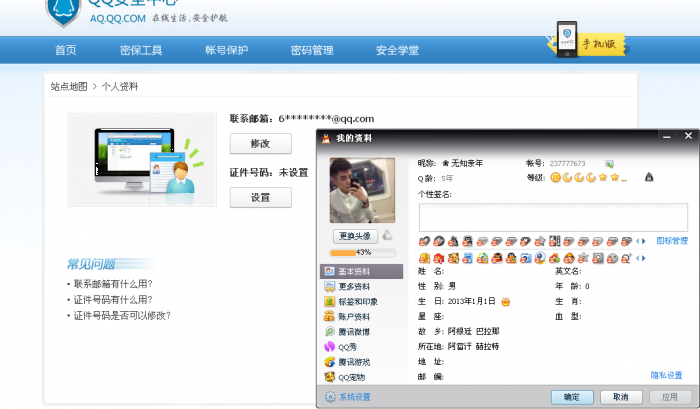Click the QQ Security Center shield logo

pyautogui.click(x=63, y=12)
